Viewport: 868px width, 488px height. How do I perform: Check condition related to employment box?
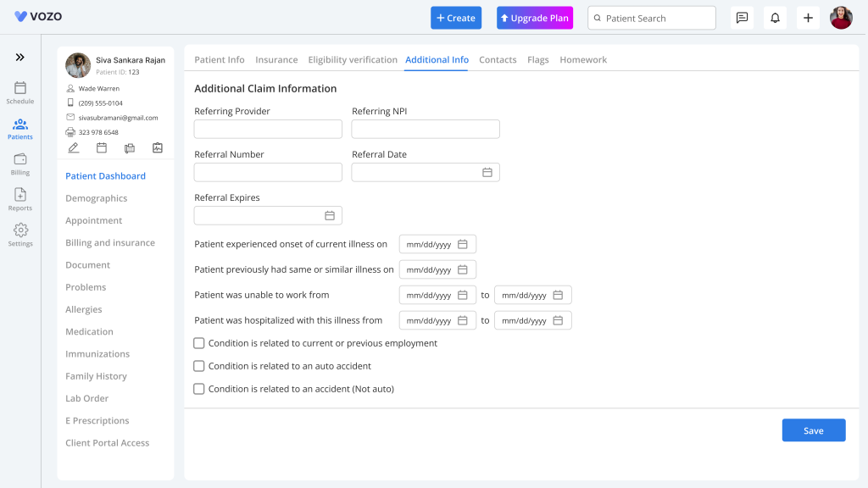pos(198,343)
